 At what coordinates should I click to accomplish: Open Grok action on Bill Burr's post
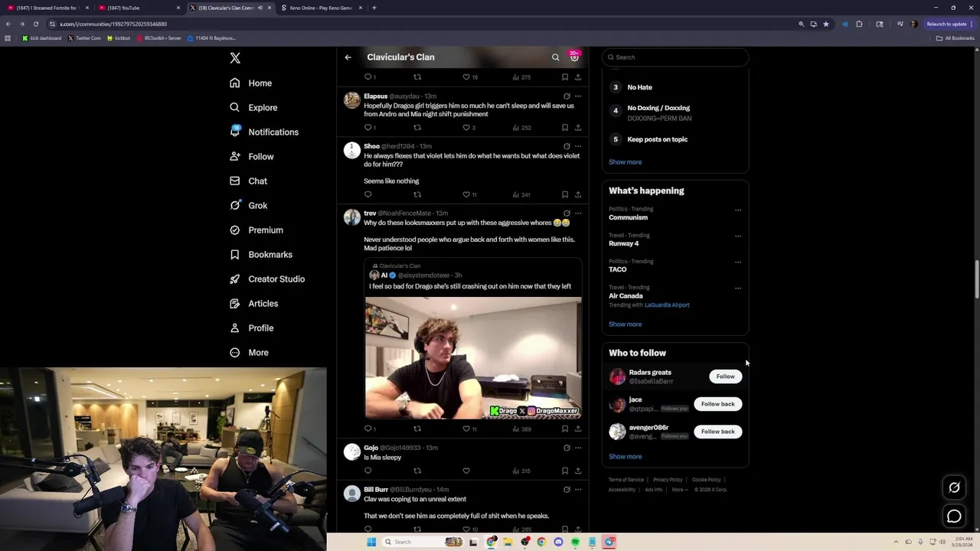coord(567,490)
